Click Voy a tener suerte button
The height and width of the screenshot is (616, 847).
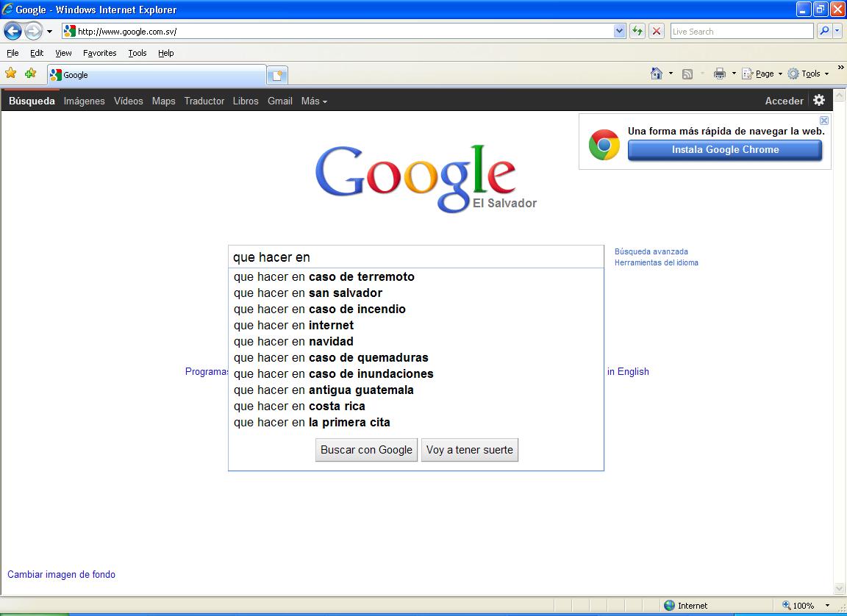point(469,450)
